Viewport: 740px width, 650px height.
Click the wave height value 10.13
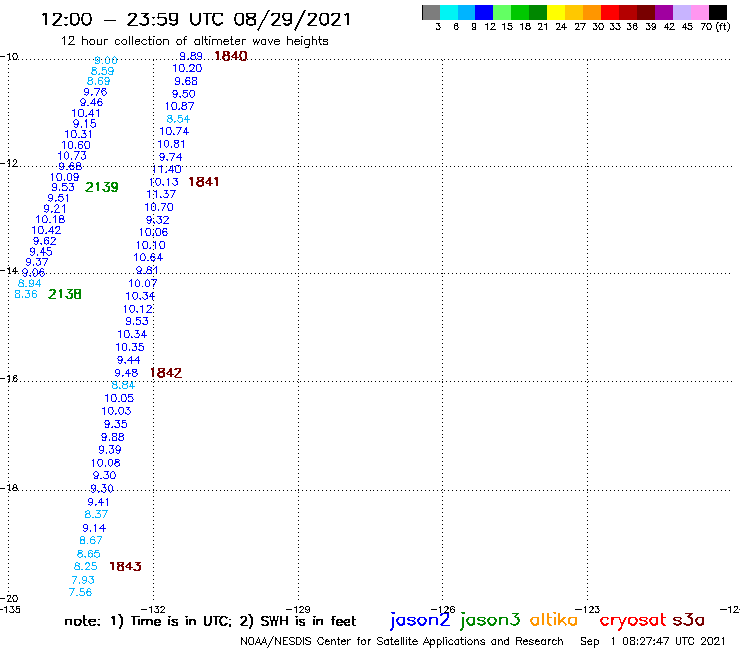pos(164,182)
